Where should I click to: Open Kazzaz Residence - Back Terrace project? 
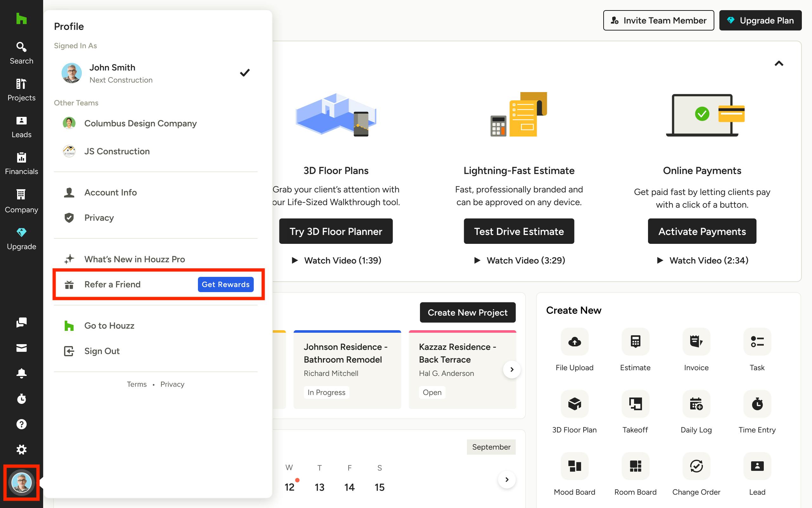point(462,370)
